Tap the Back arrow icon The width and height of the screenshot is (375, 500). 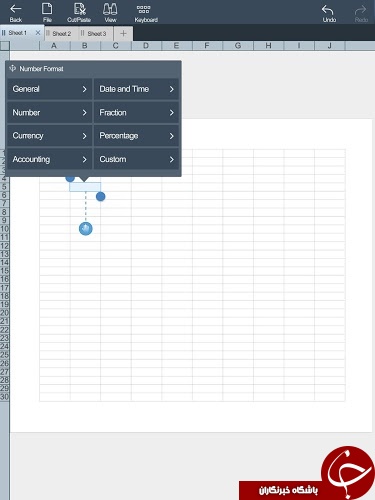click(x=15, y=9)
